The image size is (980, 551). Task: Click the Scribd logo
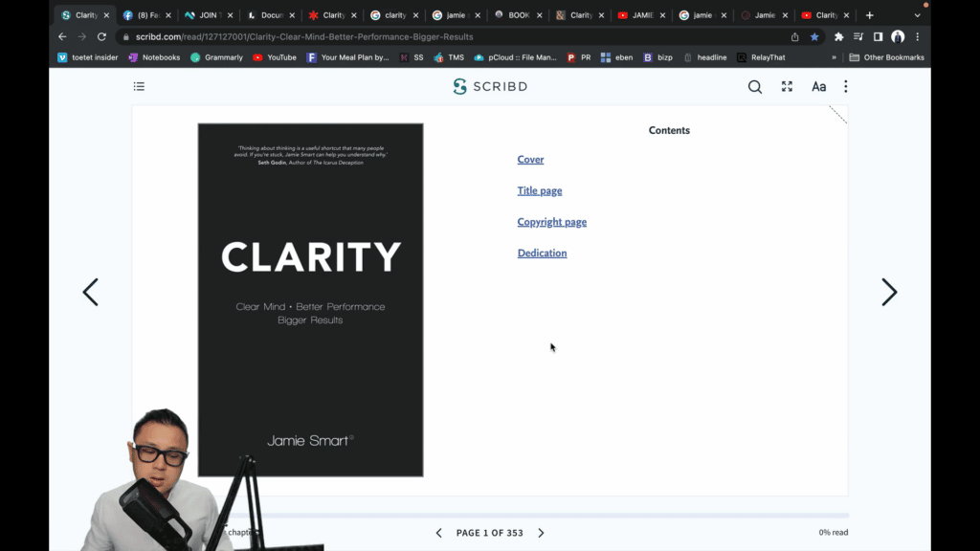490,86
